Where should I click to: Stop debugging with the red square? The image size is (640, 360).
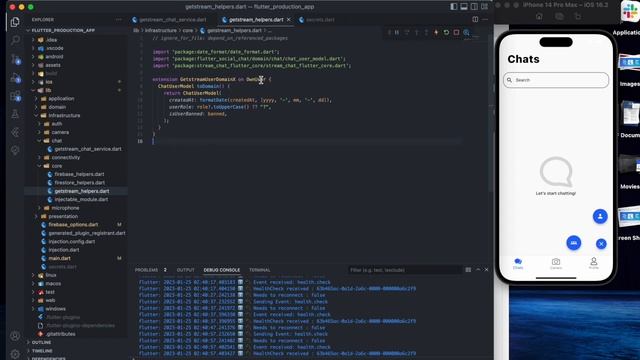[x=456, y=32]
